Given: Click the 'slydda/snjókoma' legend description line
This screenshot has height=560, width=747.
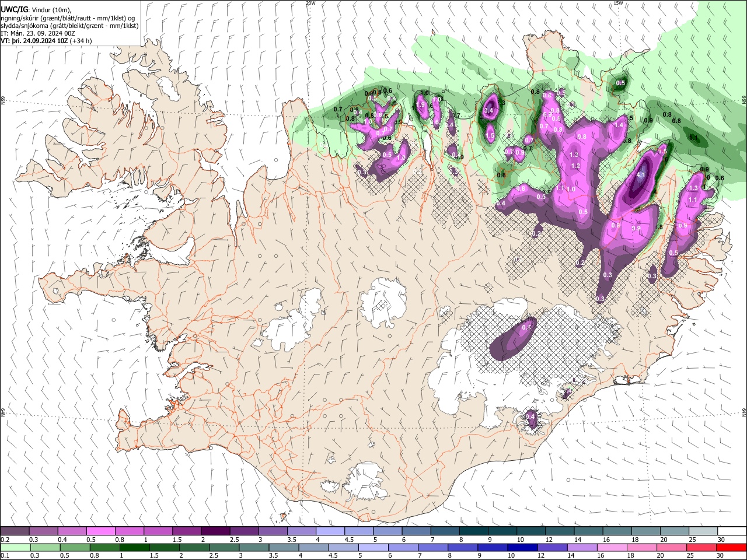Looking at the screenshot, I should [x=69, y=26].
